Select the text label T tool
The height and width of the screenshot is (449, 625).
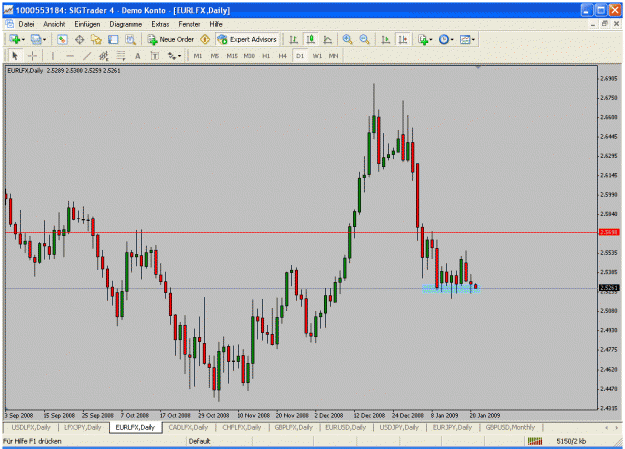pyautogui.click(x=155, y=56)
